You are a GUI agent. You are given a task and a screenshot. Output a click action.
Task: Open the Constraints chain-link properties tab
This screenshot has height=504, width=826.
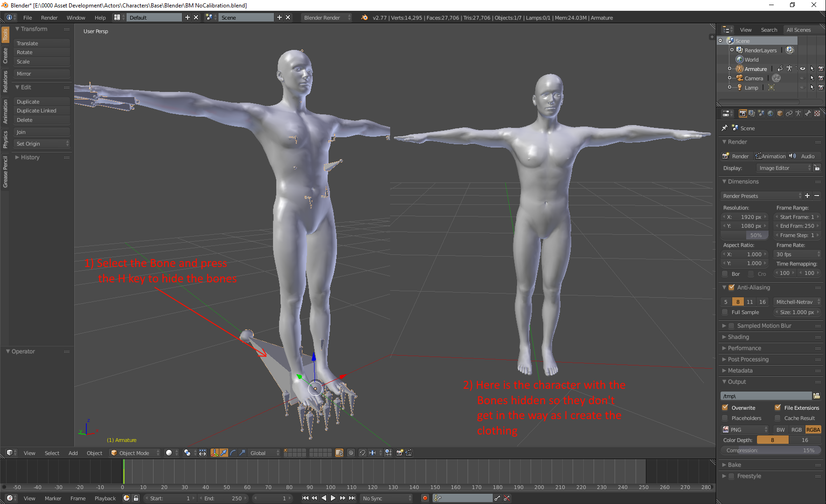(x=789, y=113)
